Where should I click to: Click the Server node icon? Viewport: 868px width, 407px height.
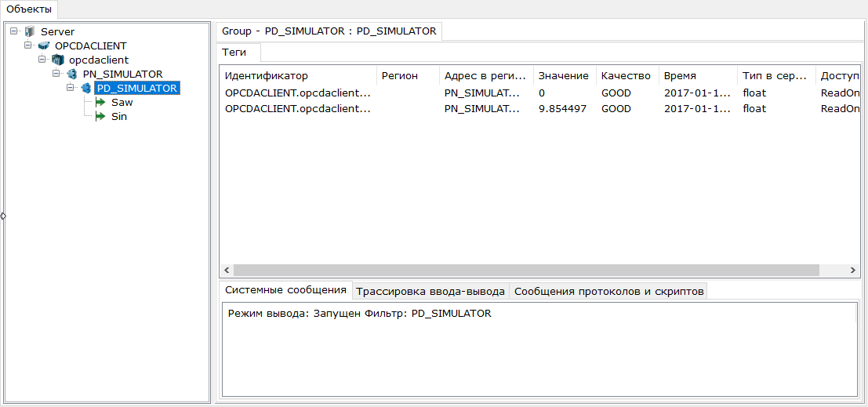pos(29,31)
